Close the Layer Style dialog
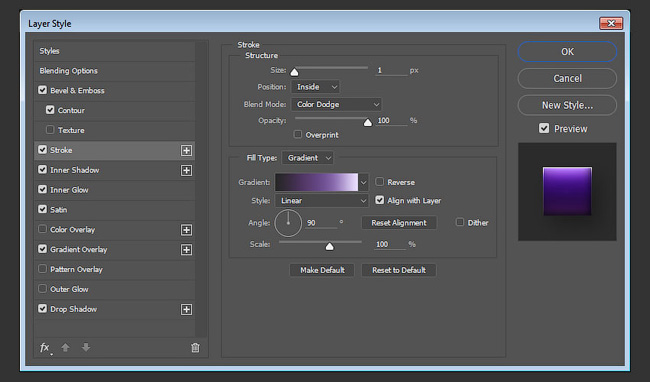The width and height of the screenshot is (650, 382). (611, 23)
